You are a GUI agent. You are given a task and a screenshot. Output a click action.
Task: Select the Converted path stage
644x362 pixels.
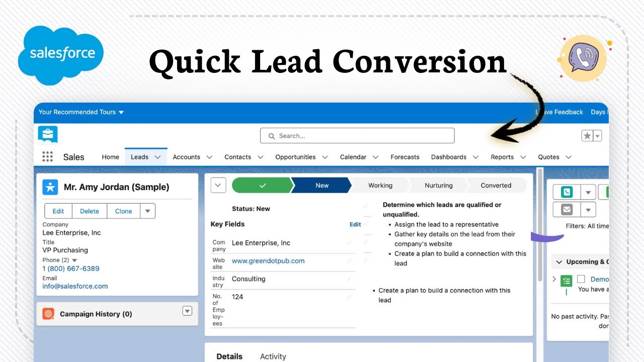496,186
